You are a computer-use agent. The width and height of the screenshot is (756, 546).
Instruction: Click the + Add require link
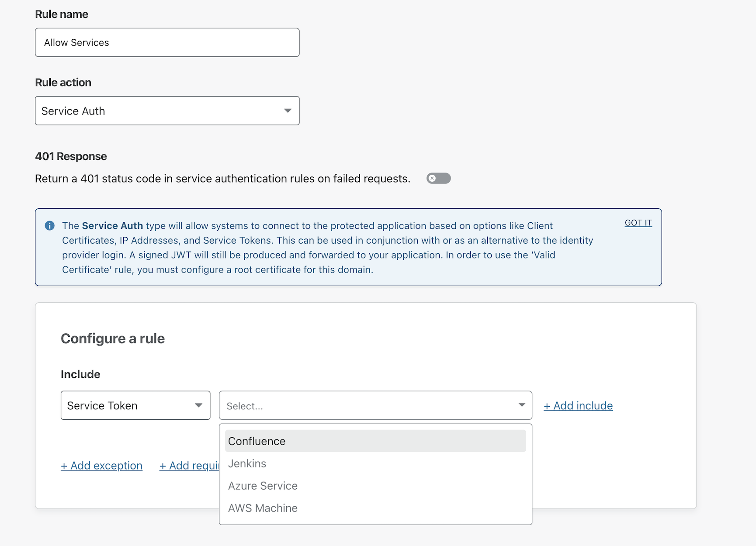(x=189, y=466)
